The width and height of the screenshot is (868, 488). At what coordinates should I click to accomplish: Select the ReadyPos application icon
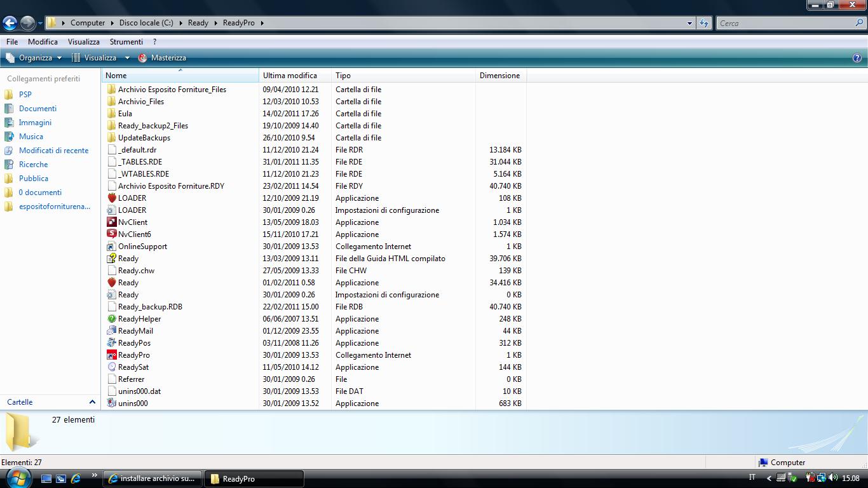(x=112, y=343)
